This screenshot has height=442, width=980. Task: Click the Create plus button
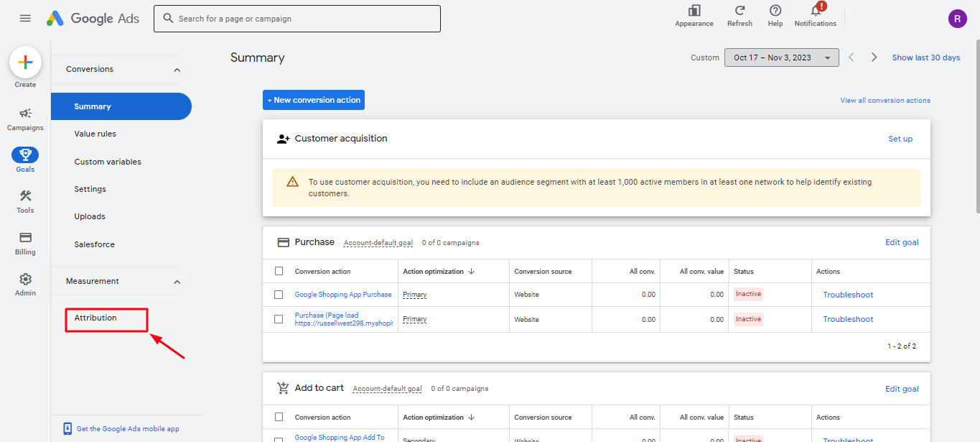[25, 63]
